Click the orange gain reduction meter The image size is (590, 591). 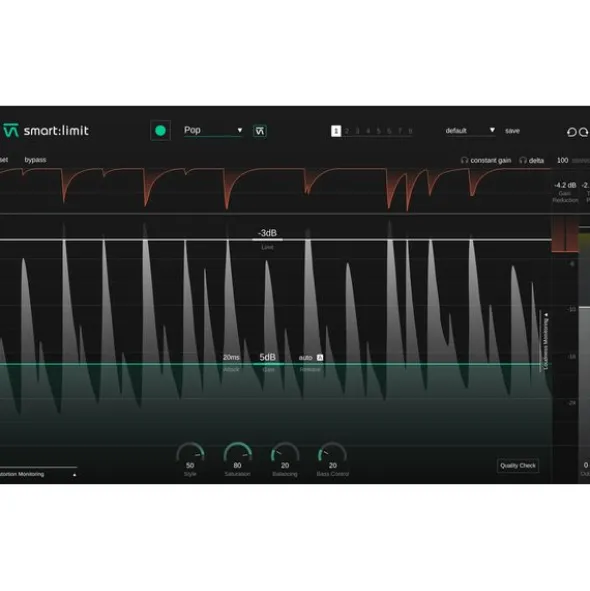pyautogui.click(x=565, y=234)
